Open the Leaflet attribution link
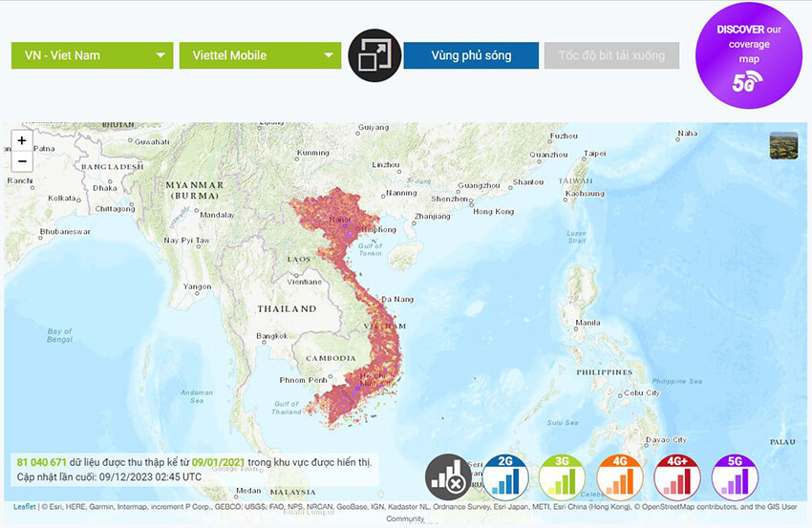This screenshot has width=812, height=528. tap(24, 507)
